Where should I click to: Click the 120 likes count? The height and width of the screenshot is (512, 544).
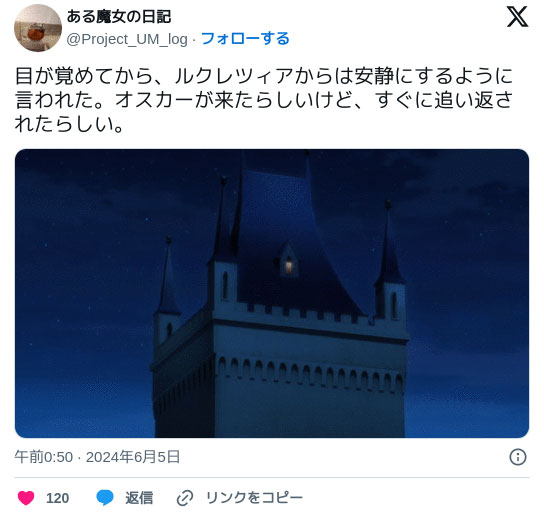pos(58,498)
